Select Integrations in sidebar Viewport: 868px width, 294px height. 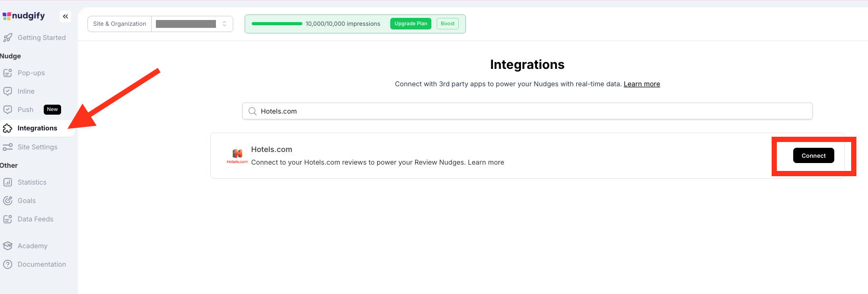37,128
